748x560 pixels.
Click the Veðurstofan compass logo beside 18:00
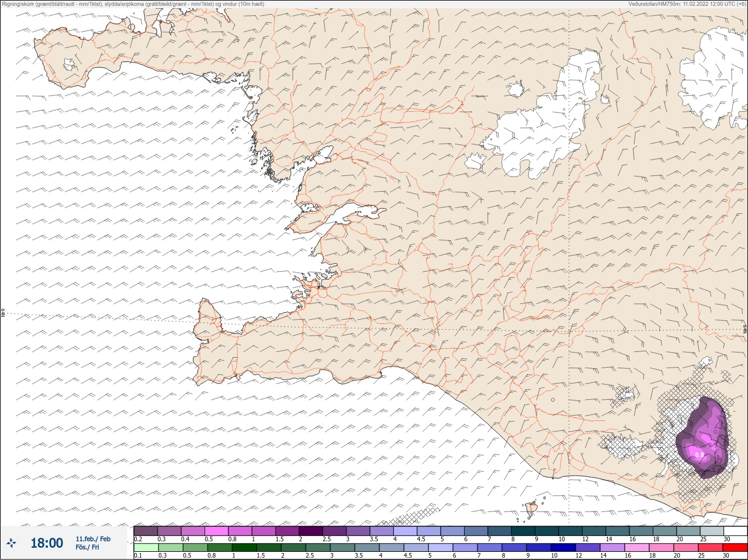point(11,543)
